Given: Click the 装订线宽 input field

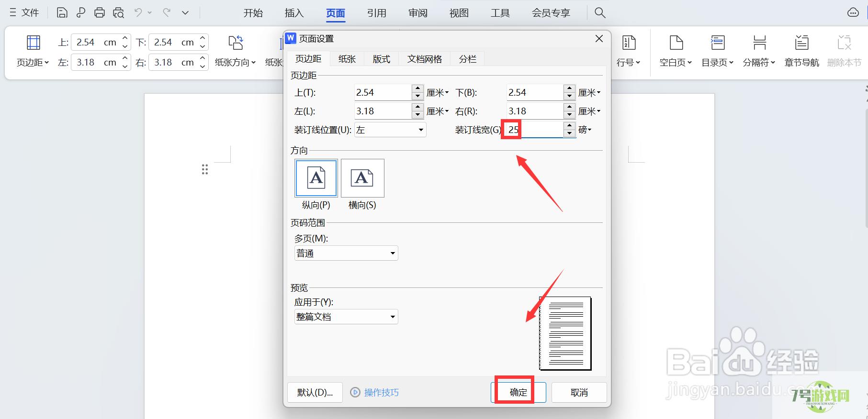Looking at the screenshot, I should pyautogui.click(x=534, y=130).
